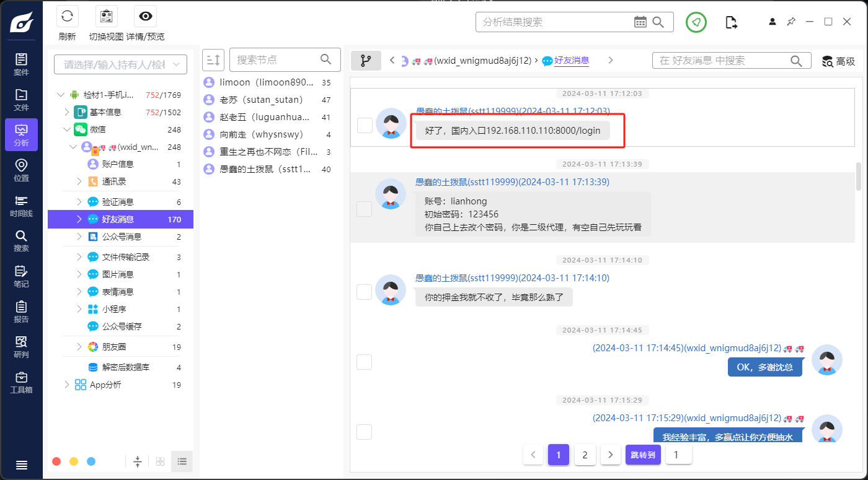Open 详情/预览 eye icon
The height and width of the screenshot is (480, 868).
pyautogui.click(x=145, y=16)
